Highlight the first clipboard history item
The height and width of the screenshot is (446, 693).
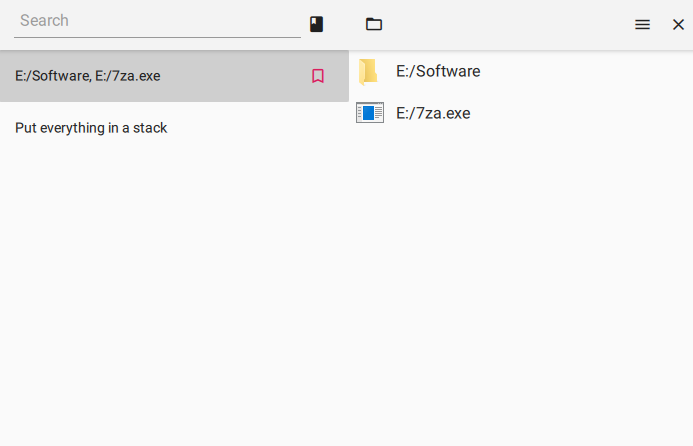pos(150,76)
